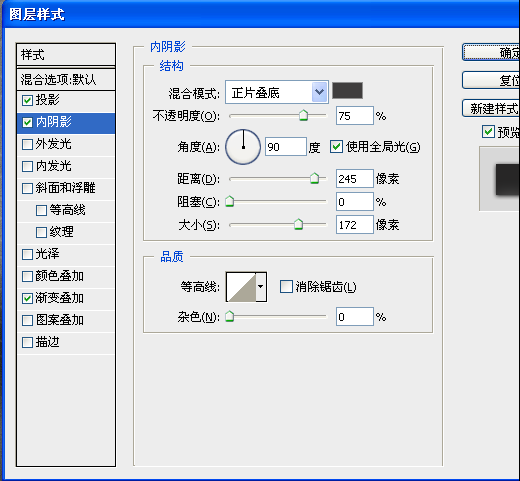Click the inner shadow color swatch
The width and height of the screenshot is (520, 481).
tap(347, 90)
